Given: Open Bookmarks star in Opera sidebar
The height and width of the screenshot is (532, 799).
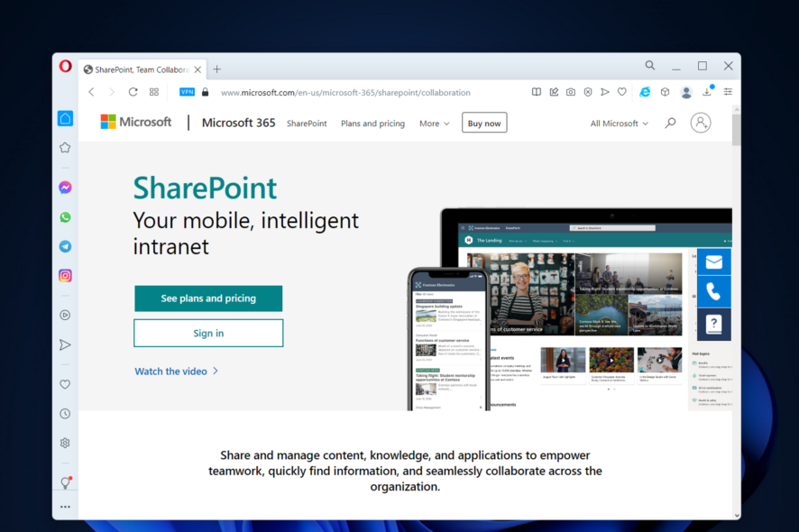Looking at the screenshot, I should tap(65, 148).
